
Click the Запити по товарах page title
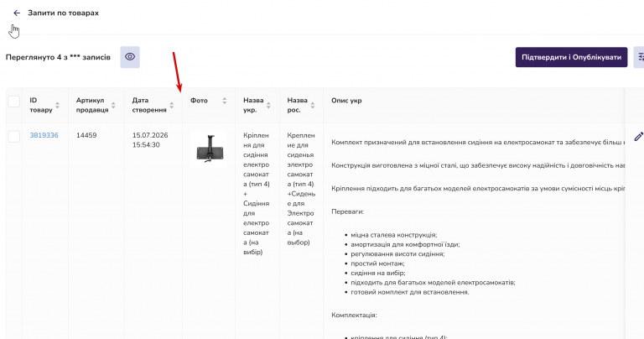63,13
